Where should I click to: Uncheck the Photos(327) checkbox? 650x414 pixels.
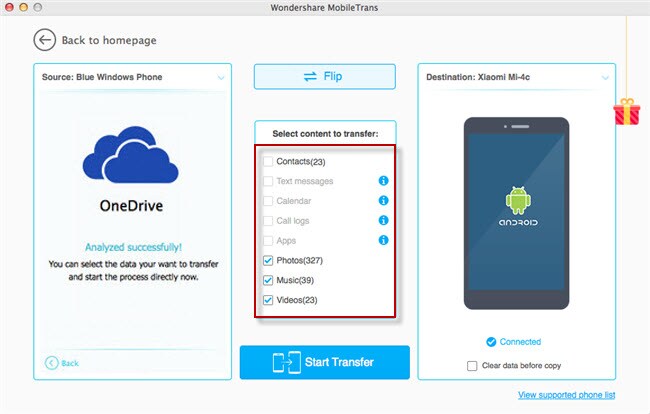click(268, 261)
